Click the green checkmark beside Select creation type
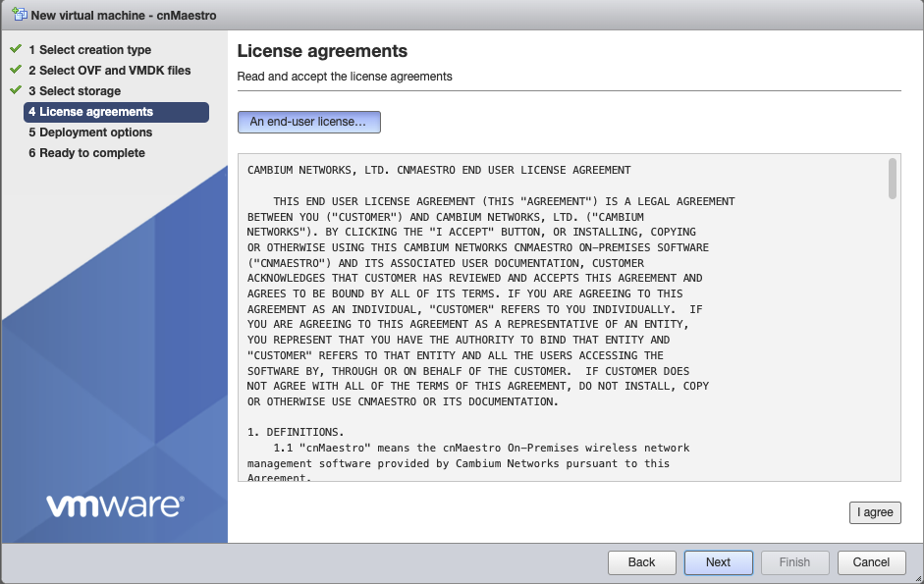This screenshot has height=584, width=924. [15, 49]
